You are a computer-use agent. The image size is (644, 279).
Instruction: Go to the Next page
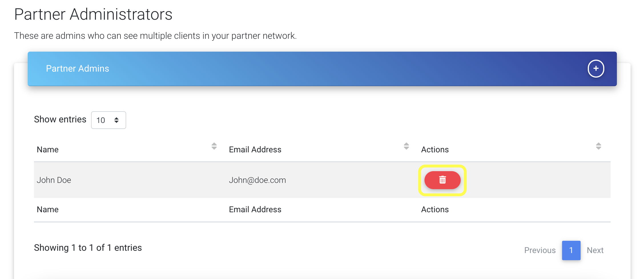coord(595,250)
